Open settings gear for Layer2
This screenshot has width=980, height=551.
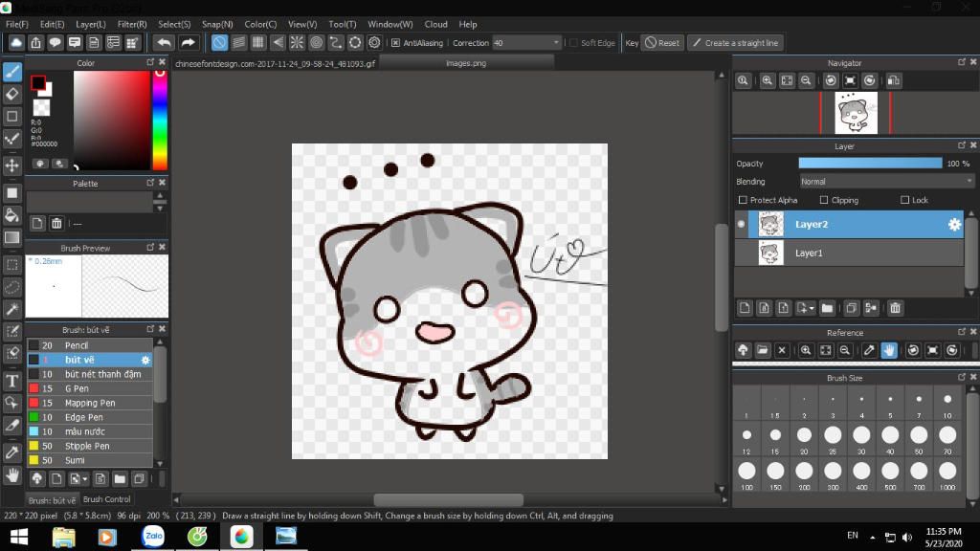(x=953, y=225)
